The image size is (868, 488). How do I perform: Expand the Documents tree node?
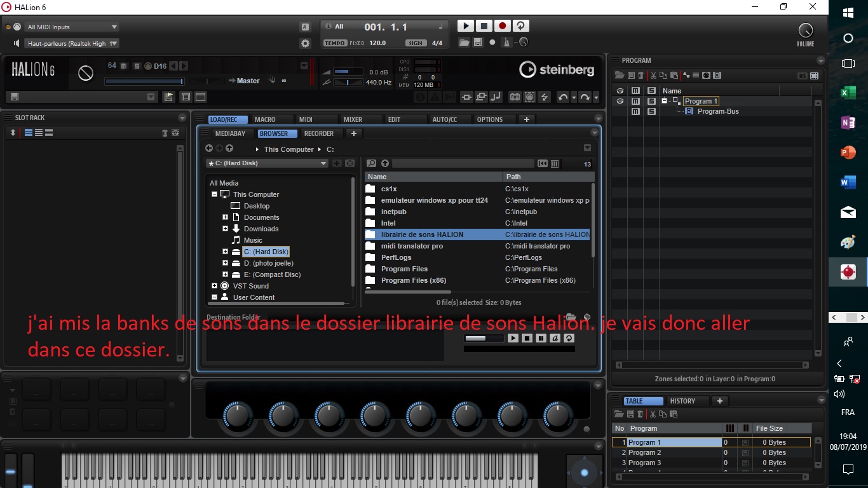[x=225, y=217]
